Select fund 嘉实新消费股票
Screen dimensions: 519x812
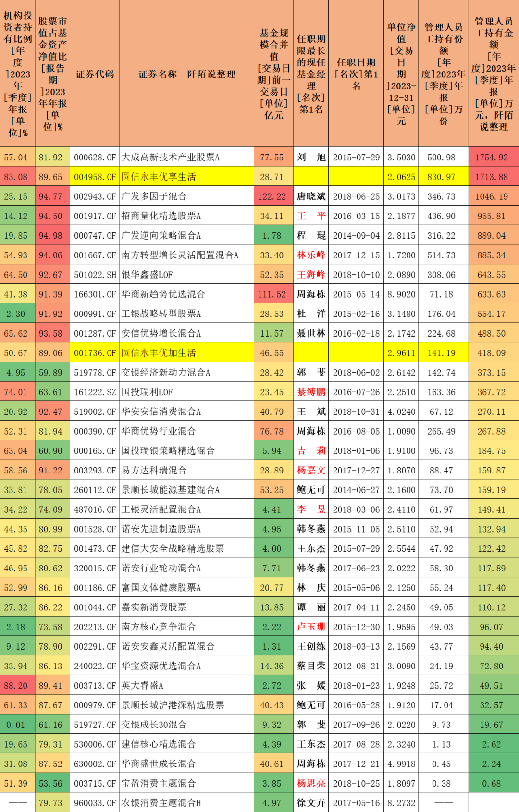point(154,607)
